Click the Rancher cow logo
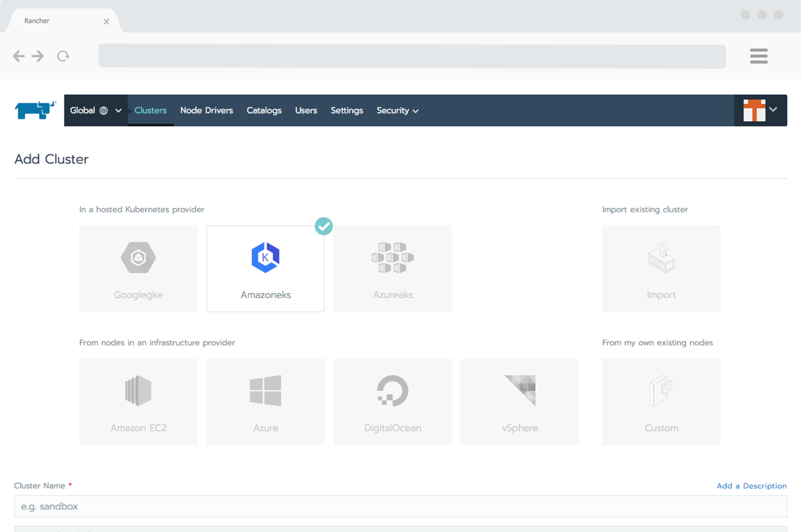Viewport: 801px width, 532px height. pos(35,110)
